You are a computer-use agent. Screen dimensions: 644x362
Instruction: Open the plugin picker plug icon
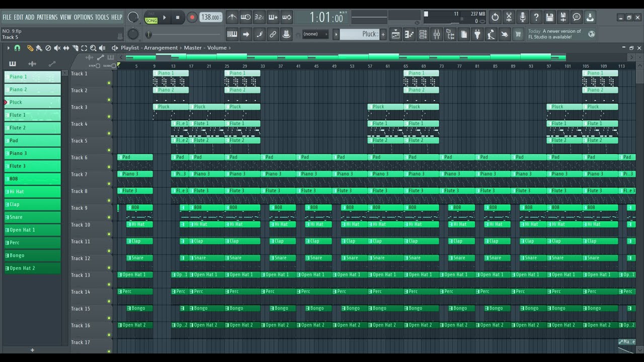pyautogui.click(x=477, y=34)
